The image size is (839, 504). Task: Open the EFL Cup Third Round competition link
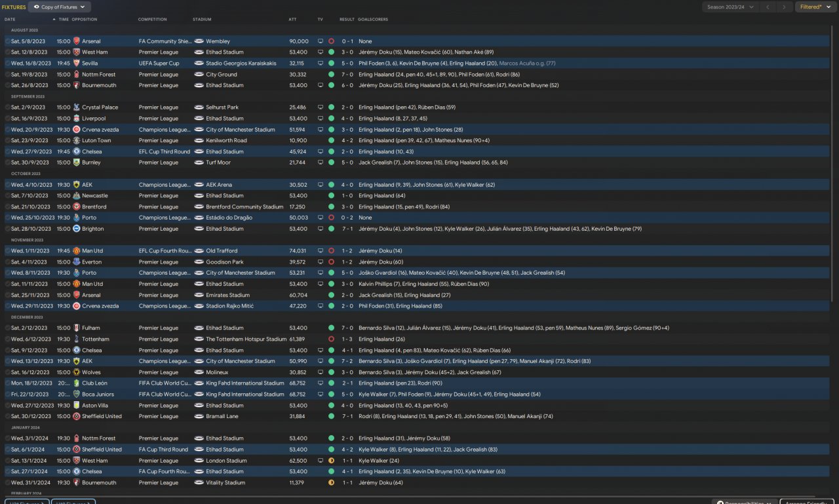tap(165, 151)
